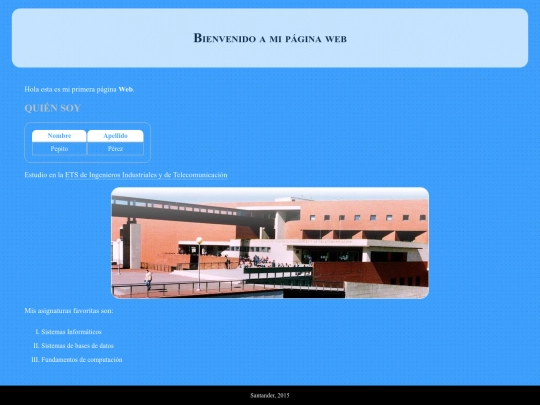The width and height of the screenshot is (540, 405).
Task: Select list item 'Sistemas de bases de datos'
Action: [x=77, y=346]
